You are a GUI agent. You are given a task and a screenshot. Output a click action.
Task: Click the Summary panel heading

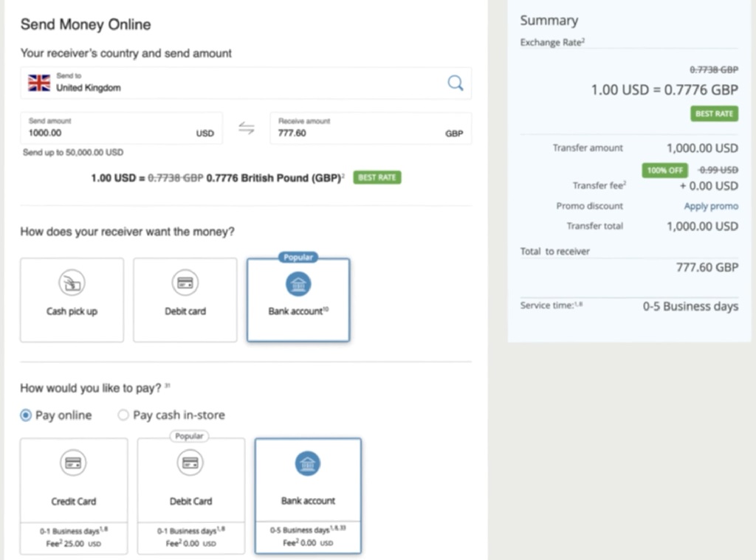click(x=549, y=20)
